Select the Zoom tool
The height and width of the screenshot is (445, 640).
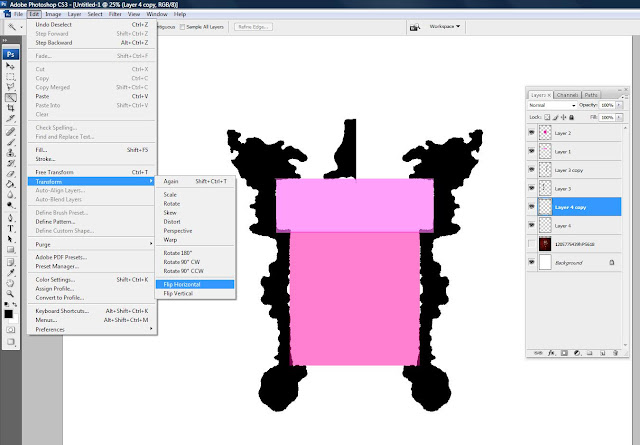(x=11, y=294)
